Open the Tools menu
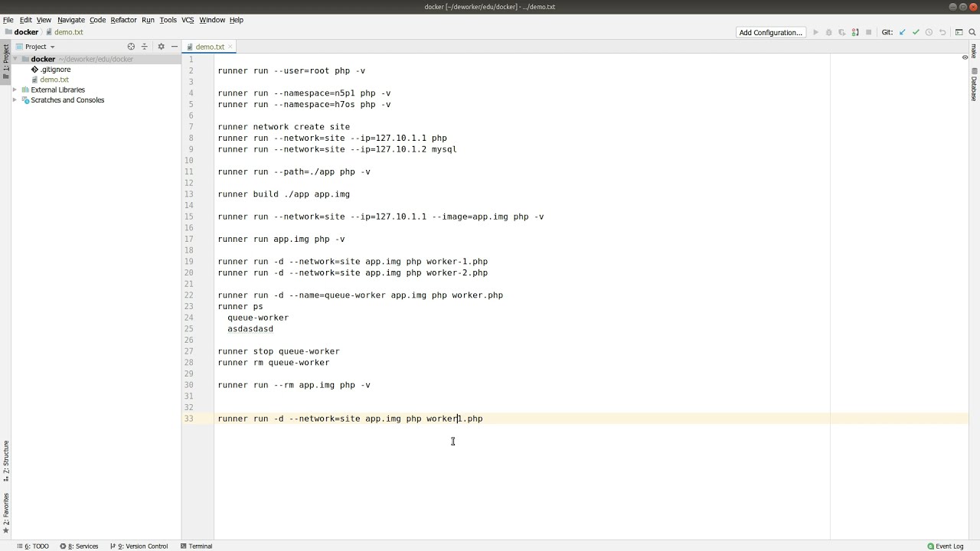Image resolution: width=980 pixels, height=551 pixels. (168, 20)
